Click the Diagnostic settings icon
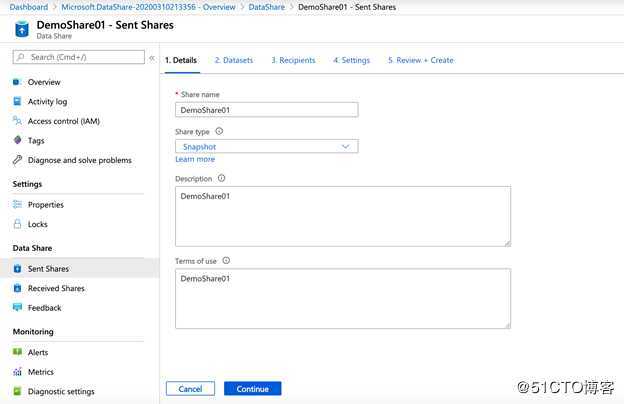 tap(17, 391)
